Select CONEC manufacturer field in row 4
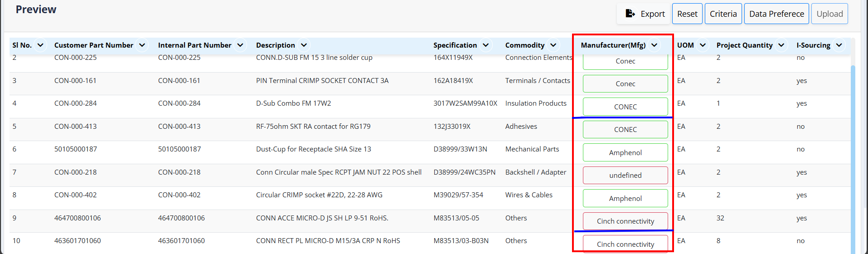This screenshot has width=868, height=254. 625,107
